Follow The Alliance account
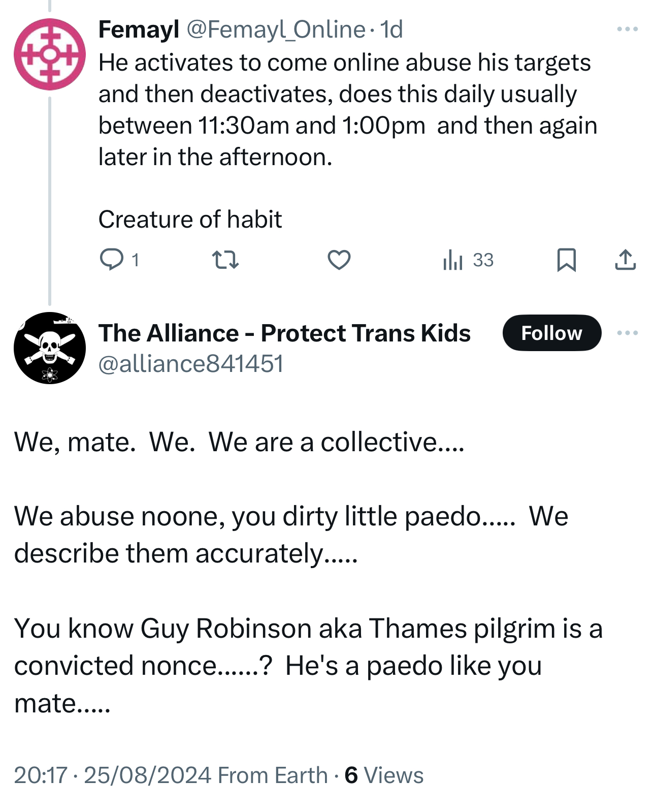655x812 pixels. coord(551,333)
